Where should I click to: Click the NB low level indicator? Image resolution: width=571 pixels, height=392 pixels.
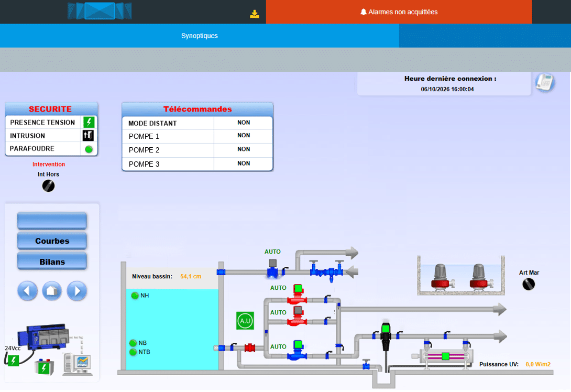(133, 343)
